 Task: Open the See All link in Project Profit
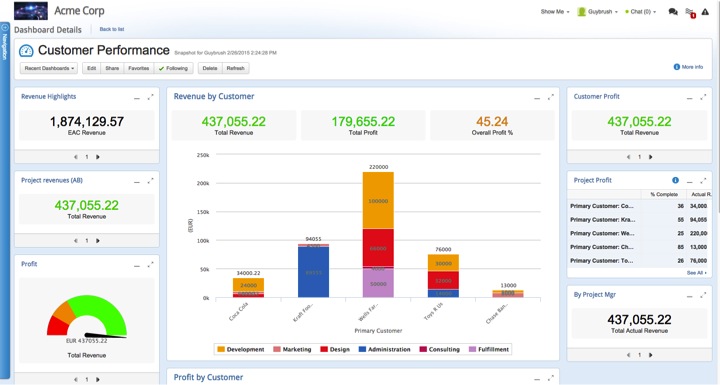click(x=696, y=273)
